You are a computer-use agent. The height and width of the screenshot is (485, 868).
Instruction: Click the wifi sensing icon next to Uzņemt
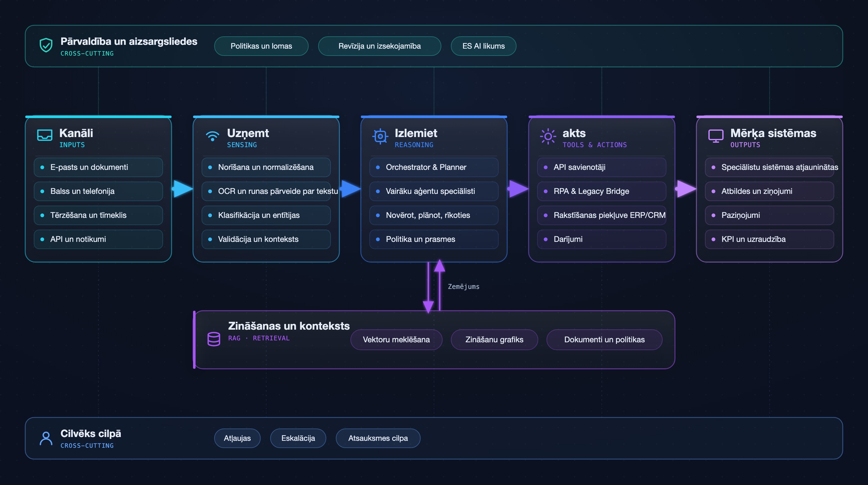[212, 135]
